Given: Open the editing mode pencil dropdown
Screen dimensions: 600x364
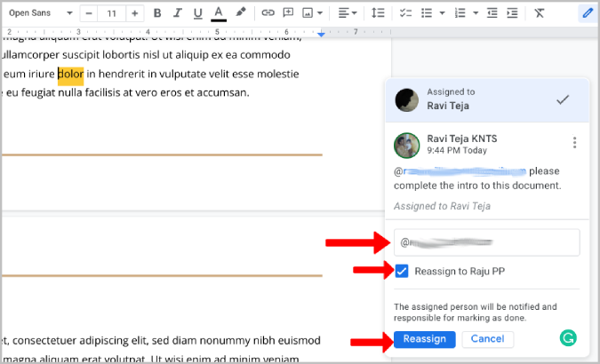Looking at the screenshot, I should 587,13.
